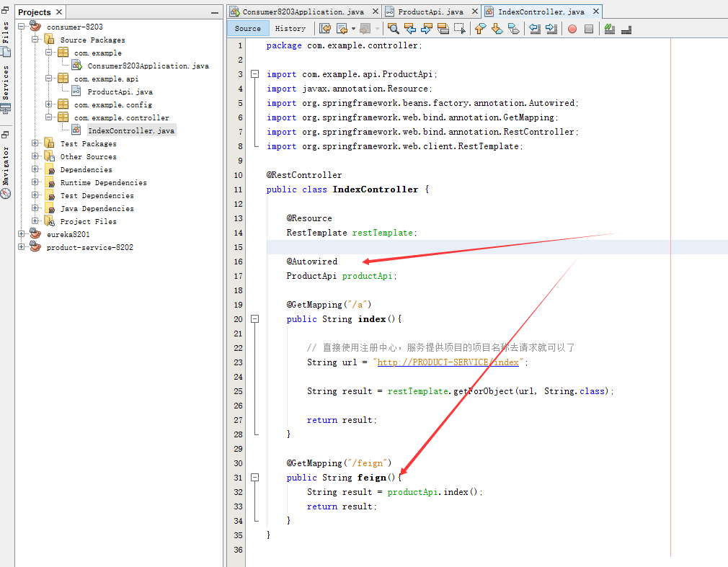Expand the eureka8201 project node
The image size is (728, 567).
(x=22, y=234)
